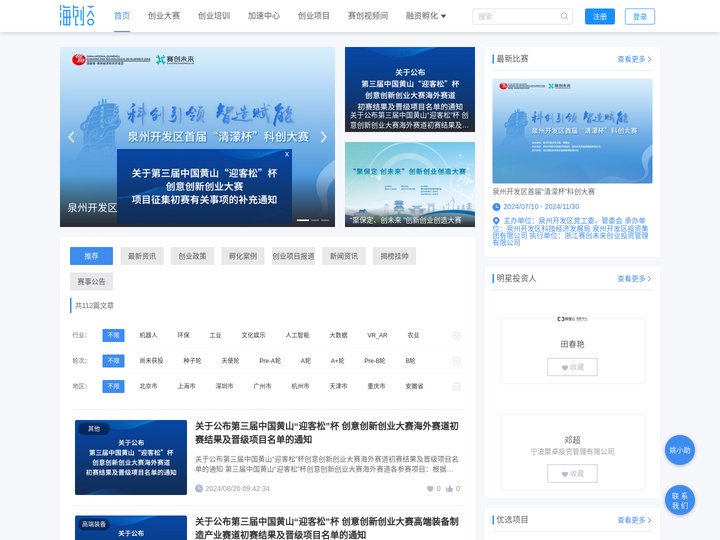Open the 加速中心 navigation item
This screenshot has width=720, height=540.
tap(264, 16)
